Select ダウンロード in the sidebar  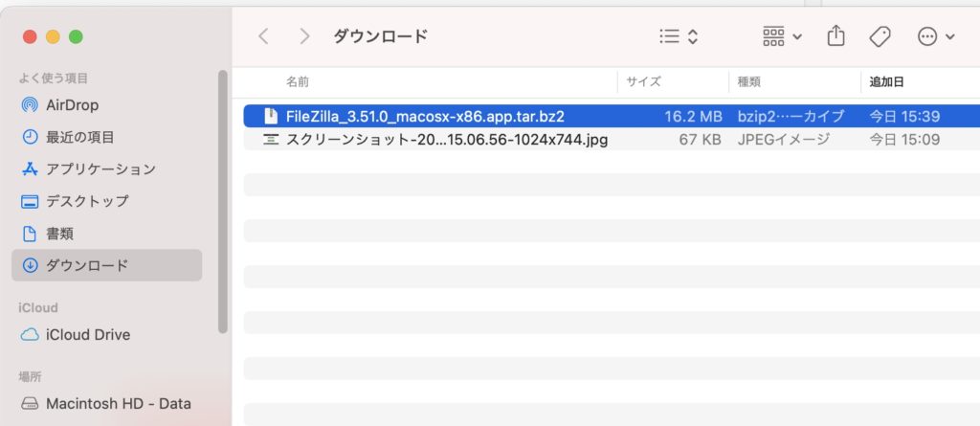(107, 265)
